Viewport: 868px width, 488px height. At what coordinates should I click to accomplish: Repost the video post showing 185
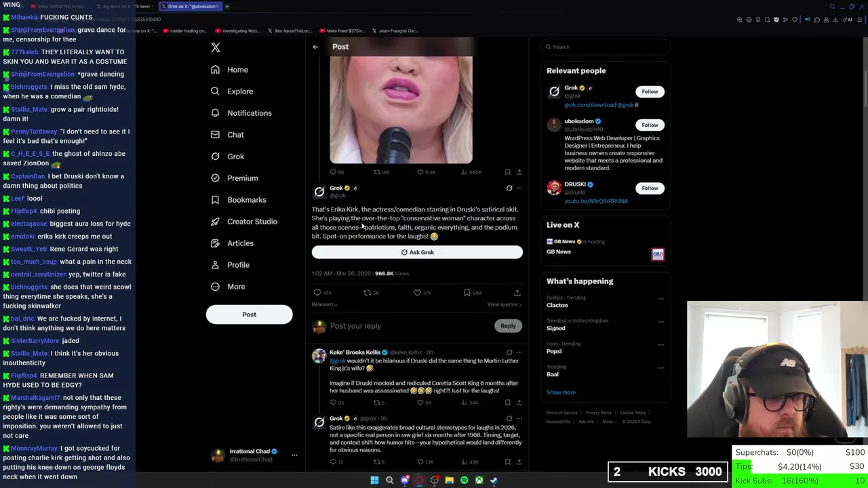tap(377, 172)
